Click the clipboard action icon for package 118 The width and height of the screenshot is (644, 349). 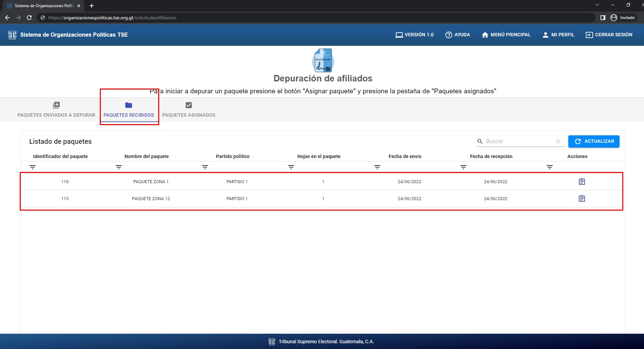[582, 182]
